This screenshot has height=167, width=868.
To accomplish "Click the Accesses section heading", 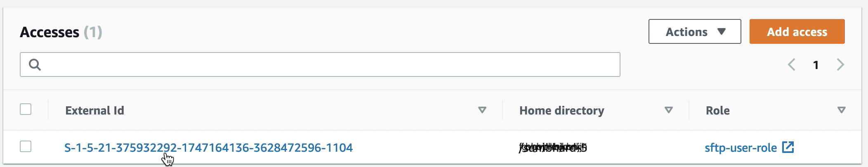I will 50,32.
